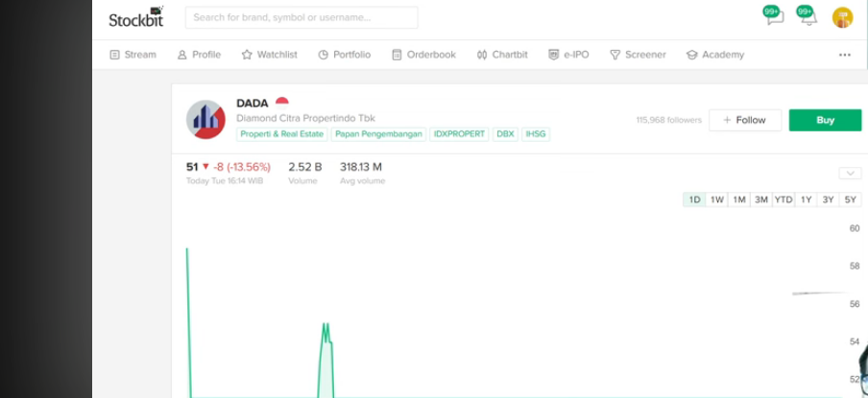Open the three-dot more menu
This screenshot has height=398, width=868.
coord(845,55)
